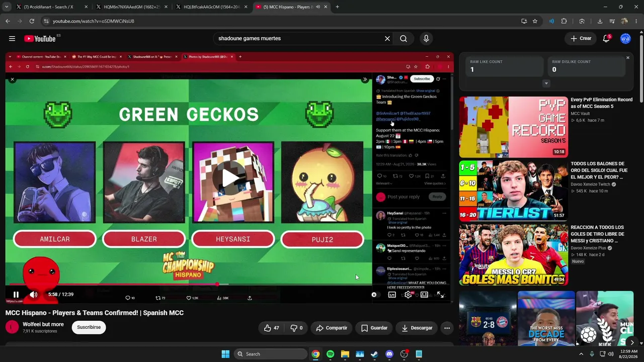
Task: Open File Explorer from the taskbar
Action: (345, 354)
